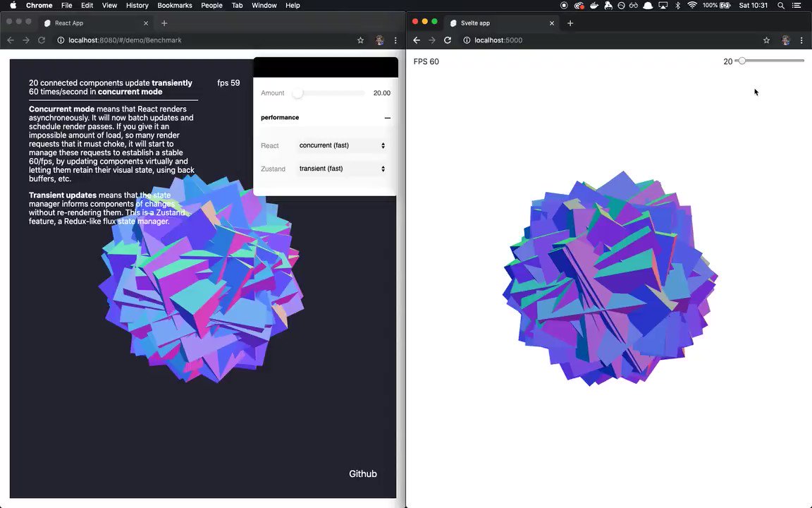Go forward in the Svelte app window
This screenshot has width=812, height=508.
pyautogui.click(x=432, y=40)
